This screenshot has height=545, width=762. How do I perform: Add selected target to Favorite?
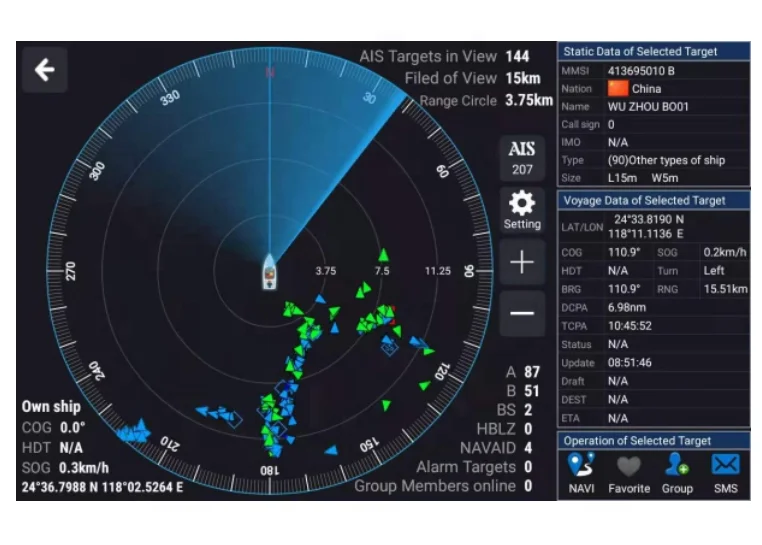tap(629, 473)
